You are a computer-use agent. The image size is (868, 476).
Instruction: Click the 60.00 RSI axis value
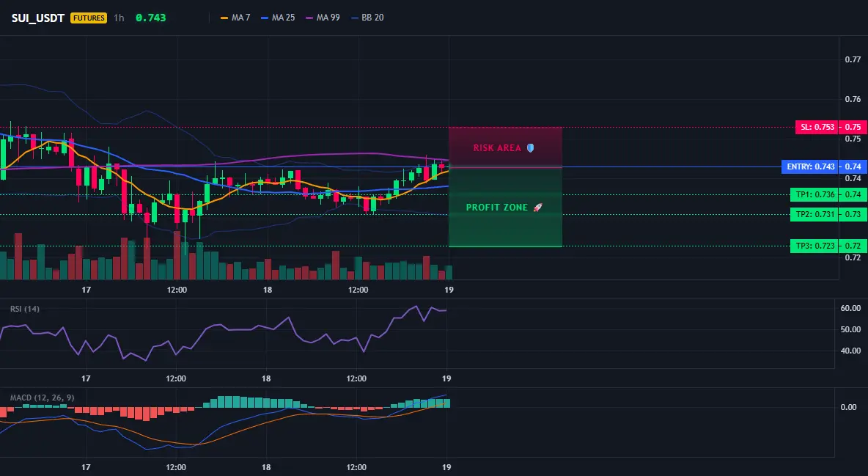tap(851, 308)
